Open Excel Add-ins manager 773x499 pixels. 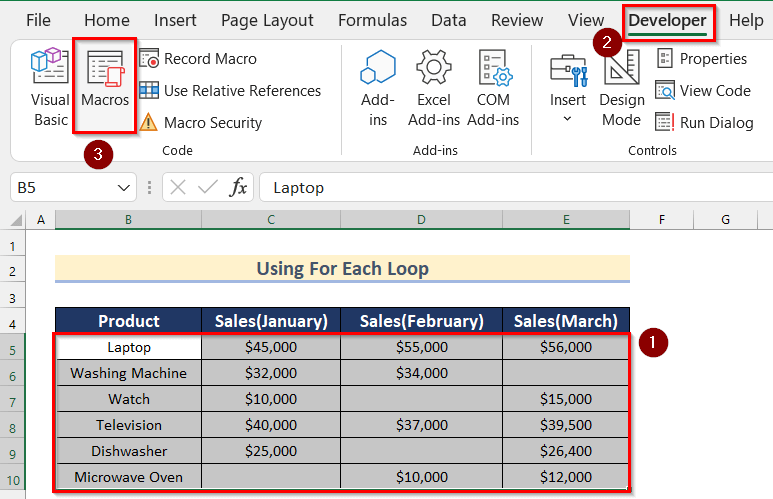[434, 88]
